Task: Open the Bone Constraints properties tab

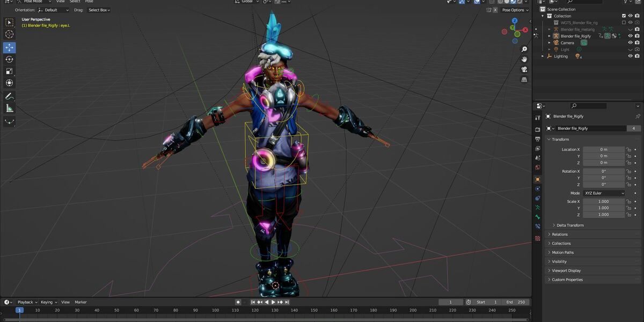Action: (537, 227)
